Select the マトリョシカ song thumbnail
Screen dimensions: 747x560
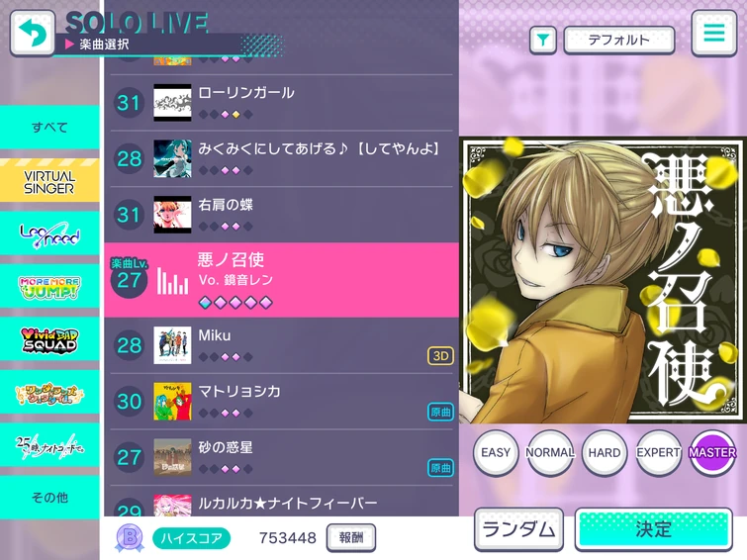[x=172, y=402]
